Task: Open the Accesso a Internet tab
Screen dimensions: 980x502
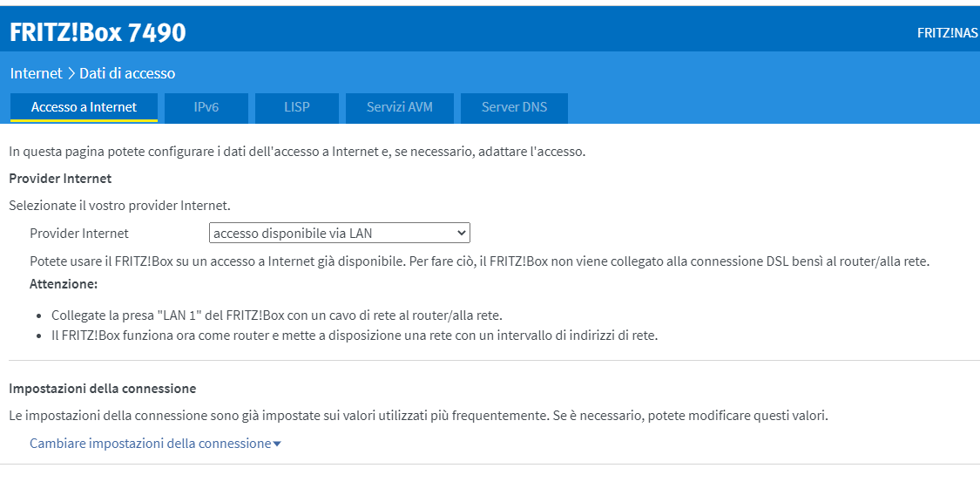Action: 84,107
